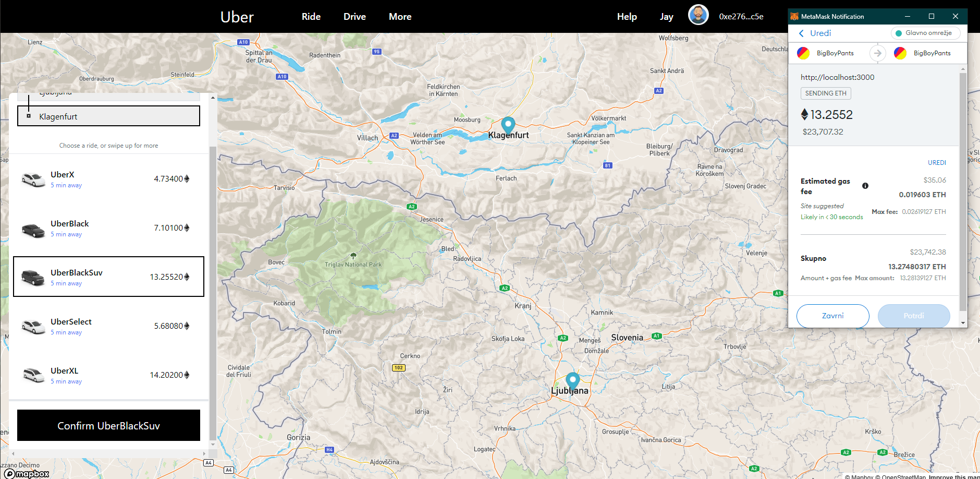Click the Ethereum symbol next to 5.68080
This screenshot has width=980, height=479.
point(187,326)
